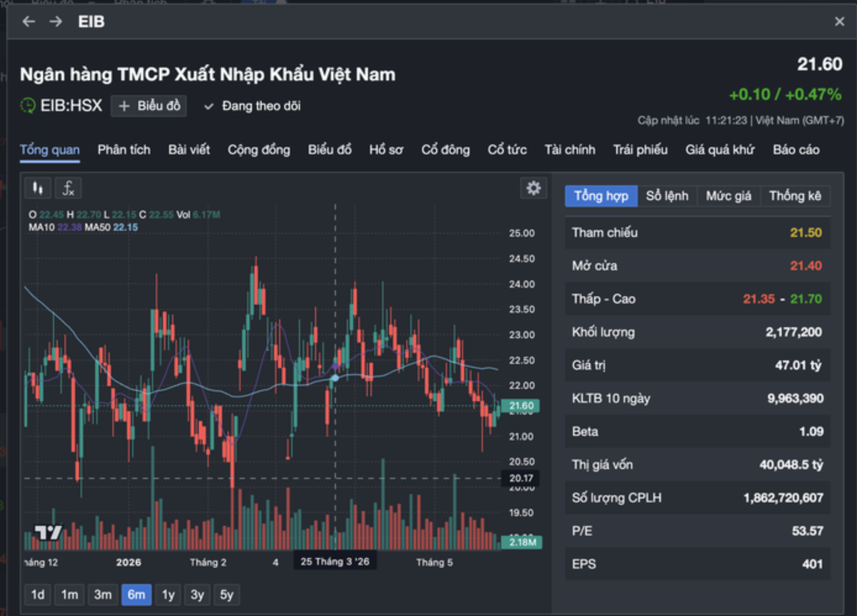
Task: Click the P/E value 53.57
Action: (x=808, y=531)
